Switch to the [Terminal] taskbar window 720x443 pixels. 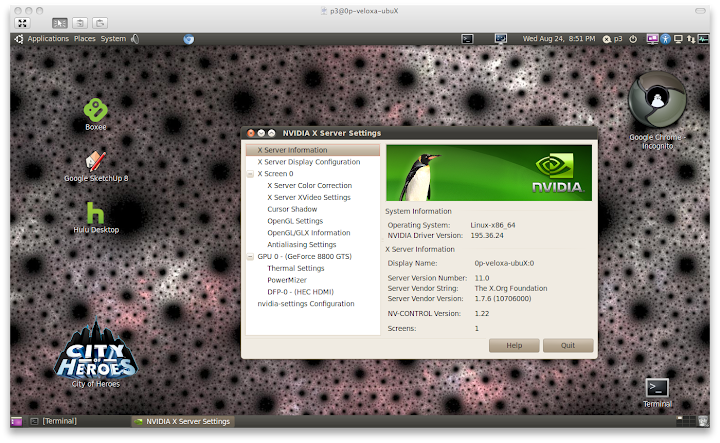coord(79,421)
